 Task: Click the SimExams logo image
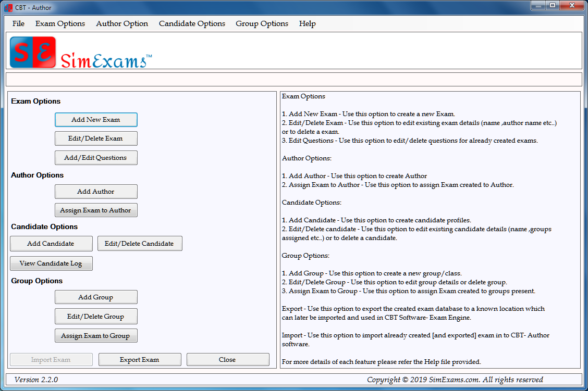pyautogui.click(x=81, y=52)
